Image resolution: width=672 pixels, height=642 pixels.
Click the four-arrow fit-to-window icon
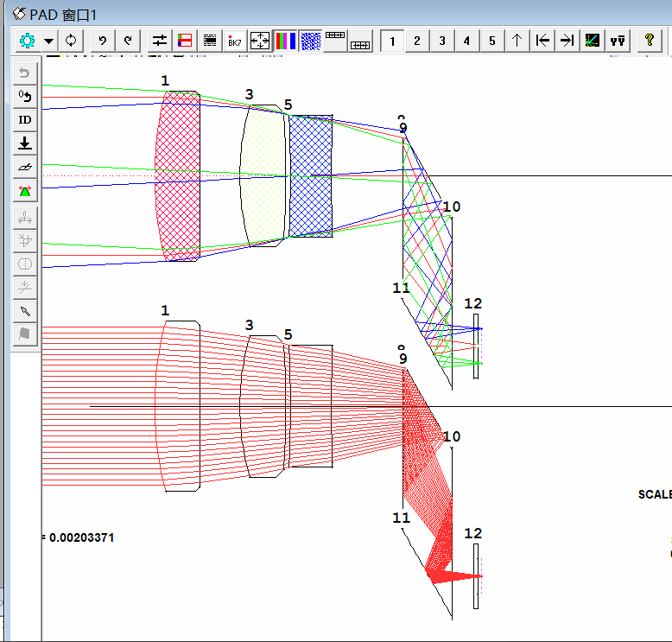click(x=260, y=41)
